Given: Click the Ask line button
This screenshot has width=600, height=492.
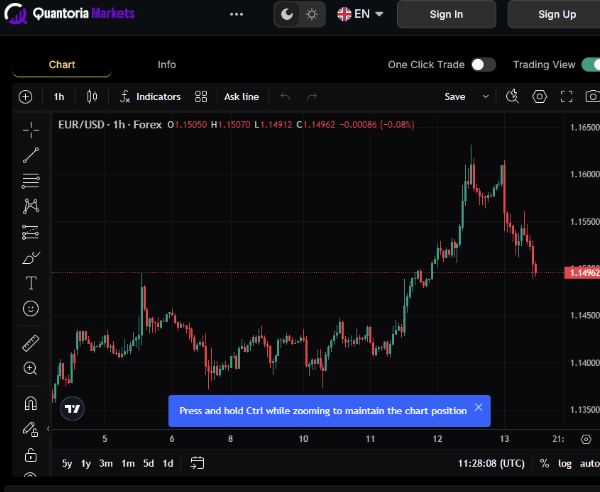Looking at the screenshot, I should pos(241,97).
